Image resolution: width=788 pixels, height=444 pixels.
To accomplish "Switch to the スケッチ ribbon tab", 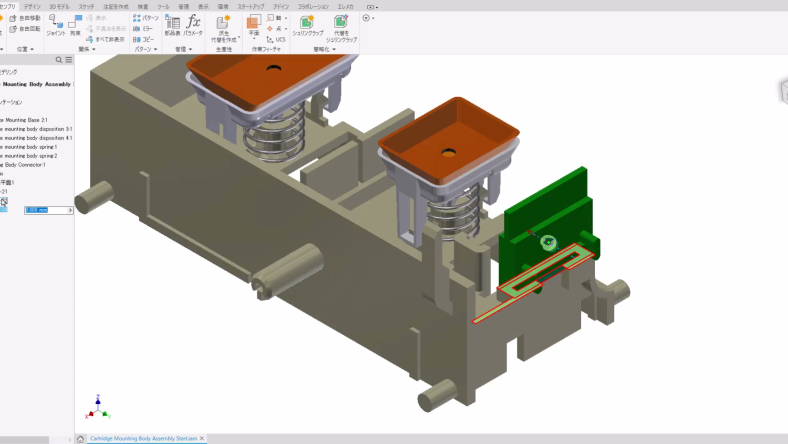I will pos(87,5).
